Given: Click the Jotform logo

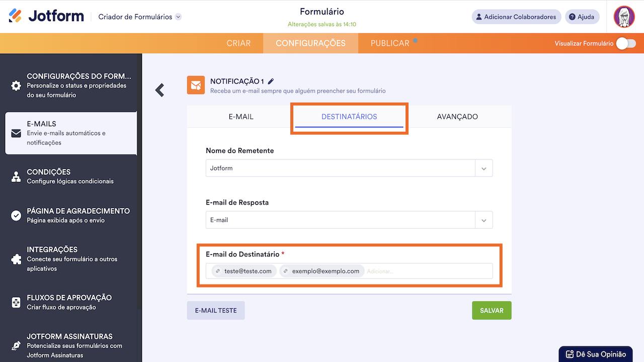Looking at the screenshot, I should pyautogui.click(x=46, y=16).
